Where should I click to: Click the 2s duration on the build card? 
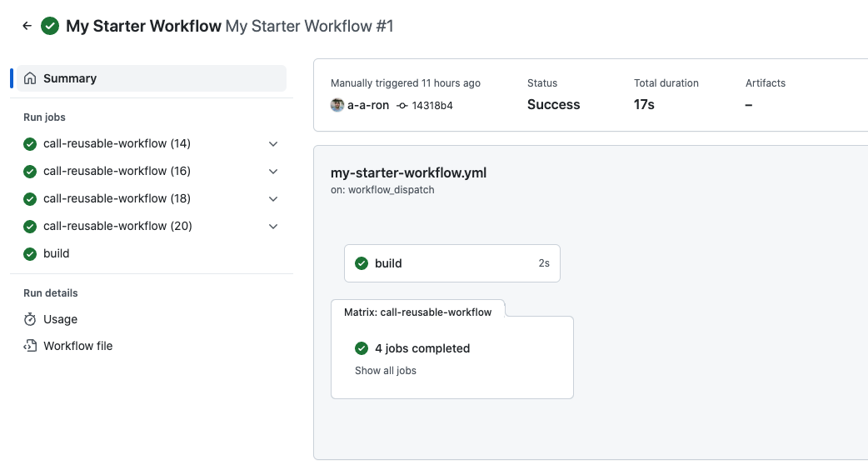544,263
